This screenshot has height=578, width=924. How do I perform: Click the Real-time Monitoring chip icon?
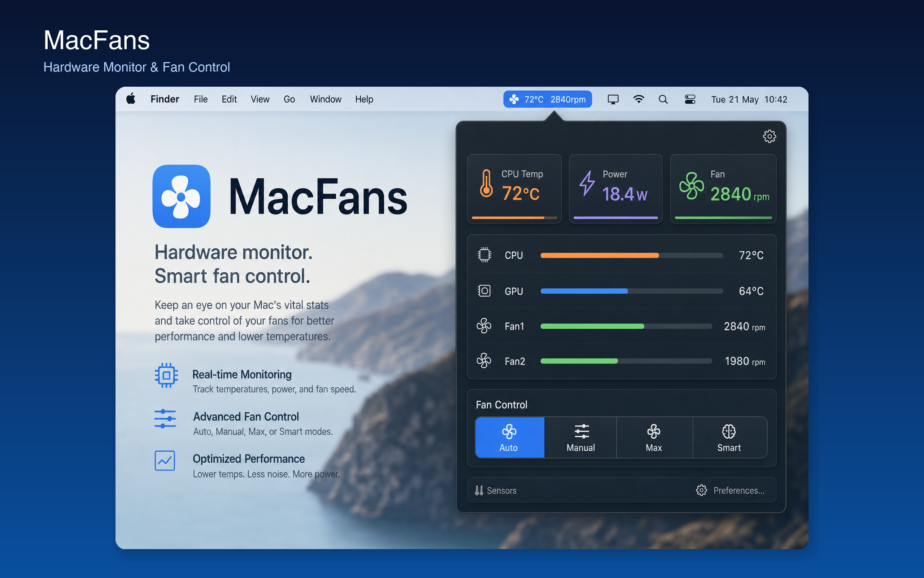tap(166, 375)
